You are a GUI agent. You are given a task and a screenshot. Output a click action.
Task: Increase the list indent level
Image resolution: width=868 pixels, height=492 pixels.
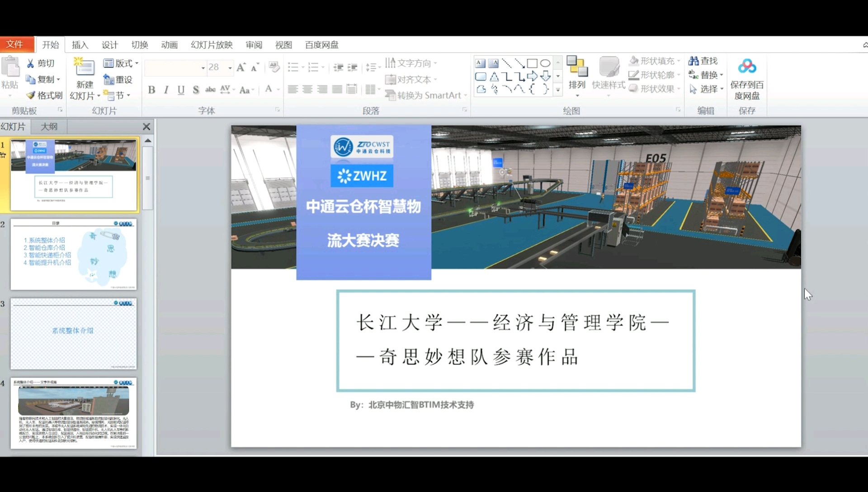pos(353,67)
